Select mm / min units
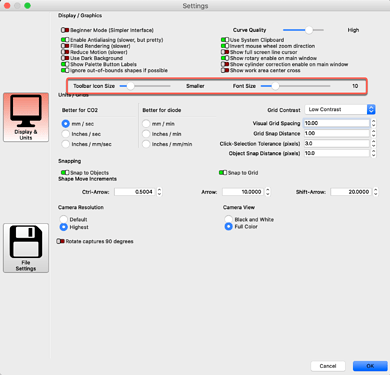This screenshot has width=390, height=375. (146, 124)
